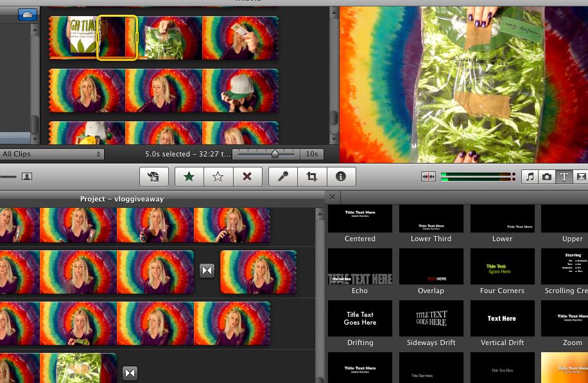
Task: Click the yellow-selected event clip segment
Action: pos(117,38)
